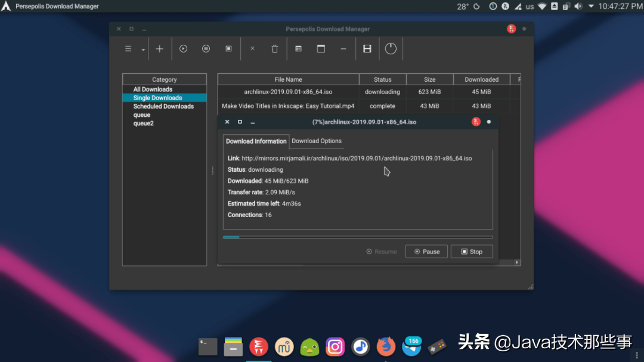Expand the system tray dropdown arrow
The width and height of the screenshot is (644, 362).
[591, 6]
